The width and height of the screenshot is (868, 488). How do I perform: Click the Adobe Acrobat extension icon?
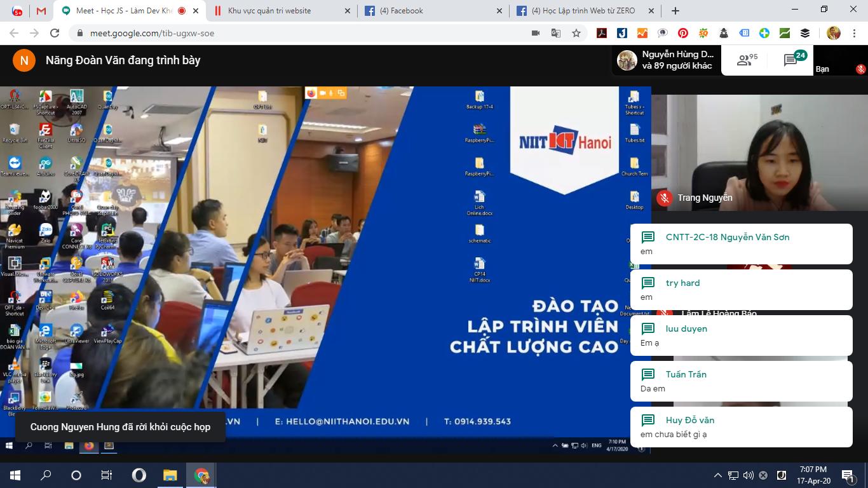[602, 33]
